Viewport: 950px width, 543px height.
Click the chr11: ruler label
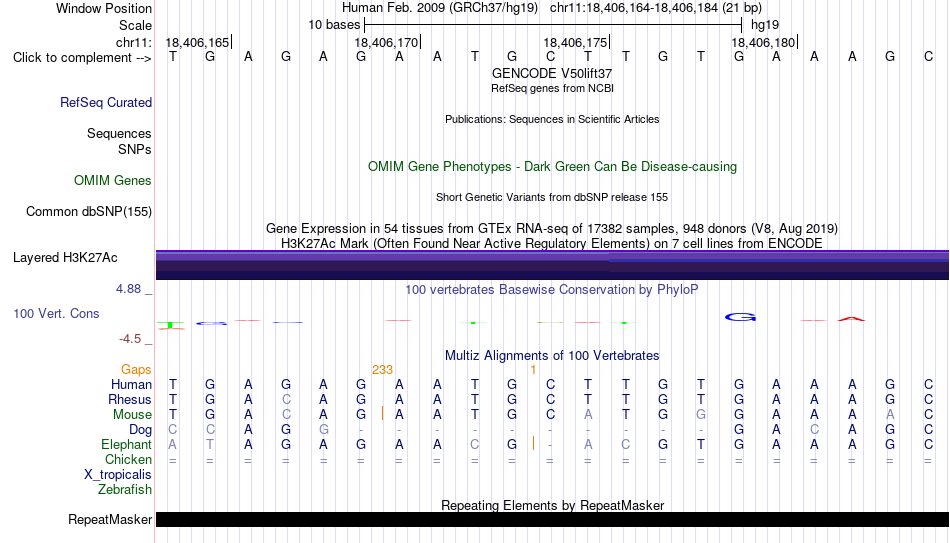tap(134, 42)
